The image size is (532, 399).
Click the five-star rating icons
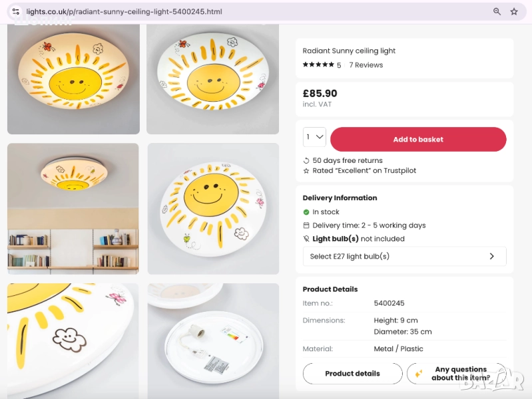coord(318,65)
